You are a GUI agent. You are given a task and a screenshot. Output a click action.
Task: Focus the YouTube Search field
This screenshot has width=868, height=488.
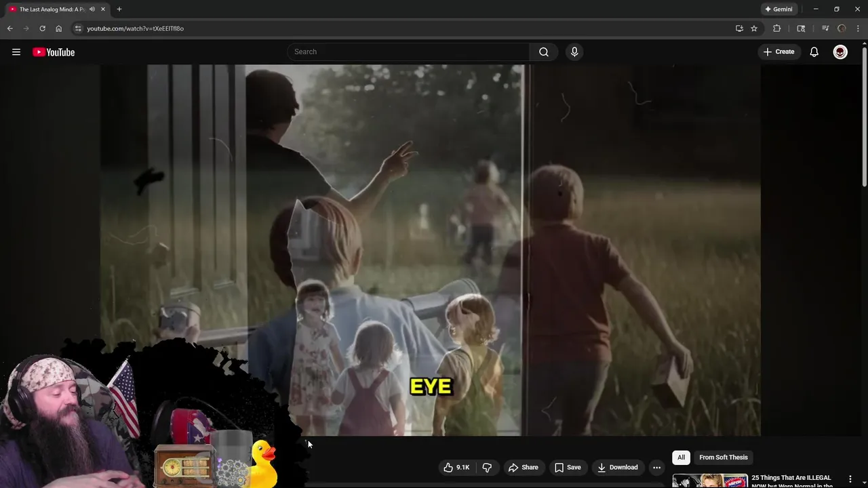(x=408, y=52)
